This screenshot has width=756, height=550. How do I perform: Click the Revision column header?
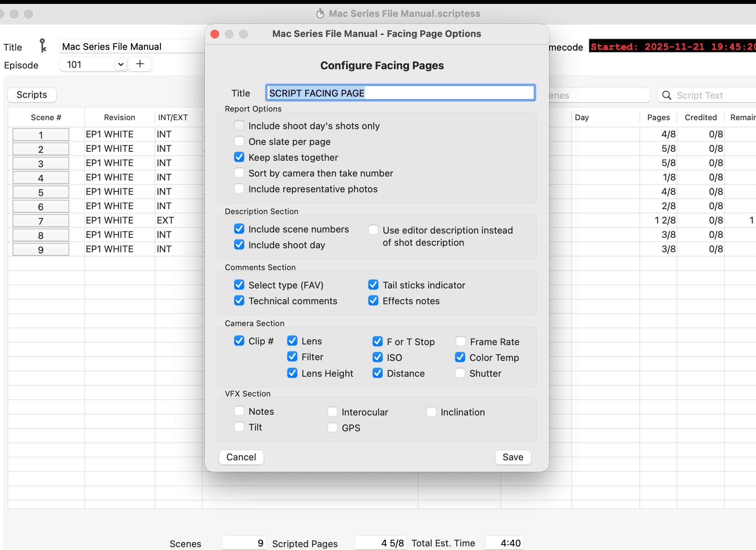coord(119,117)
